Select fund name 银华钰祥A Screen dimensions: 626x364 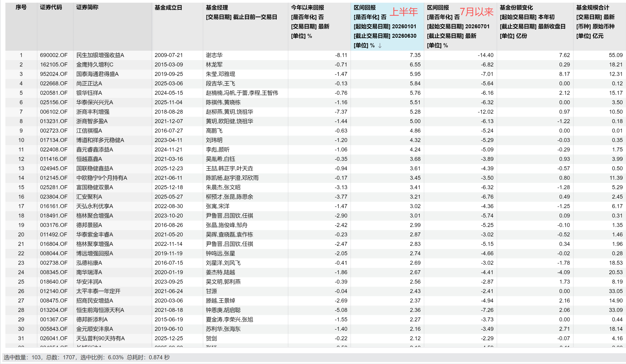(x=89, y=93)
